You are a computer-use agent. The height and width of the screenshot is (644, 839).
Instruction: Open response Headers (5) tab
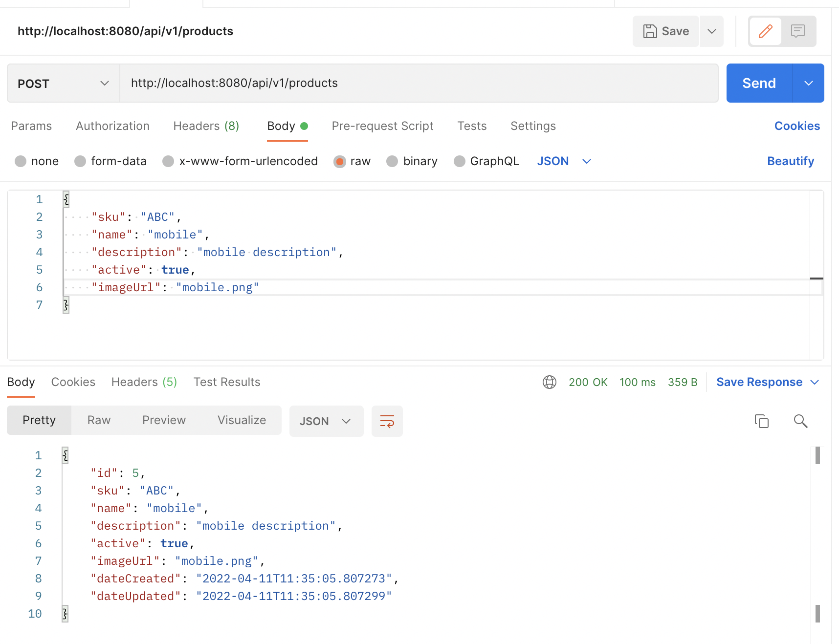point(144,382)
